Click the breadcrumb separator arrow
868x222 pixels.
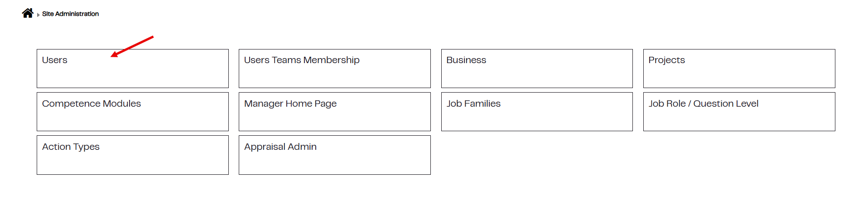[x=39, y=15]
